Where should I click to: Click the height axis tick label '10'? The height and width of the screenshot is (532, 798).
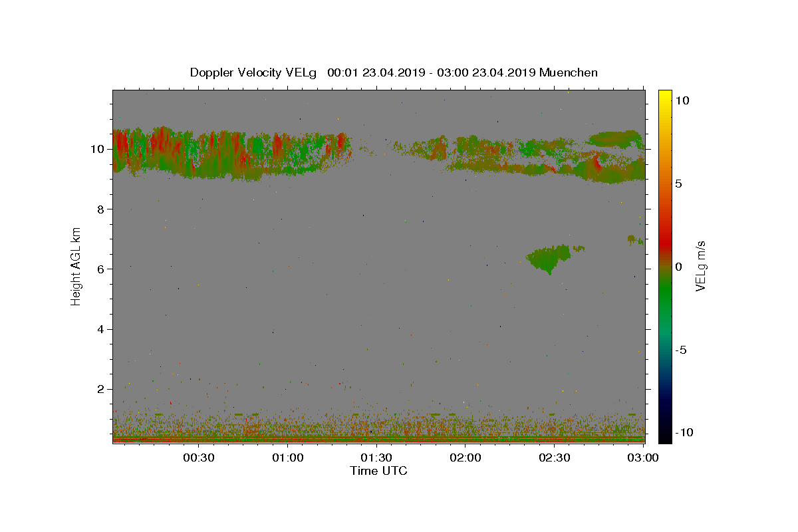point(98,149)
